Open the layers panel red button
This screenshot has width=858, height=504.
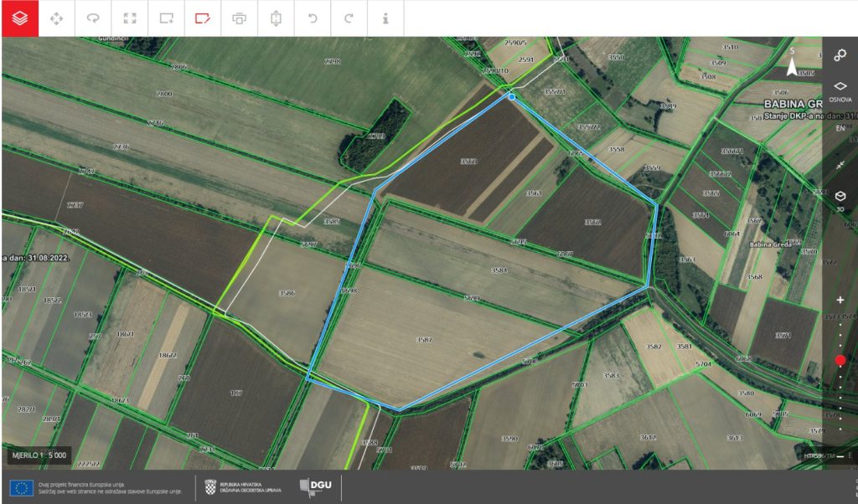click(x=19, y=18)
